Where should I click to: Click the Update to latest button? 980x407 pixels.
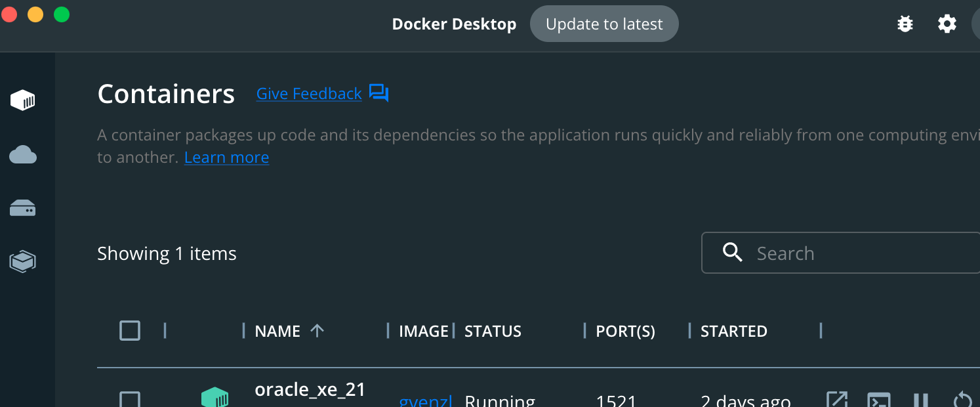point(604,24)
